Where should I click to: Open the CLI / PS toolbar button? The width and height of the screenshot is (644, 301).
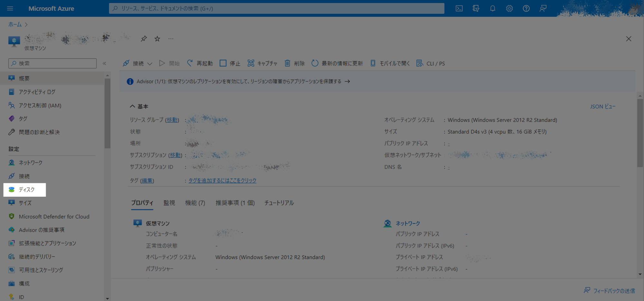click(x=431, y=63)
